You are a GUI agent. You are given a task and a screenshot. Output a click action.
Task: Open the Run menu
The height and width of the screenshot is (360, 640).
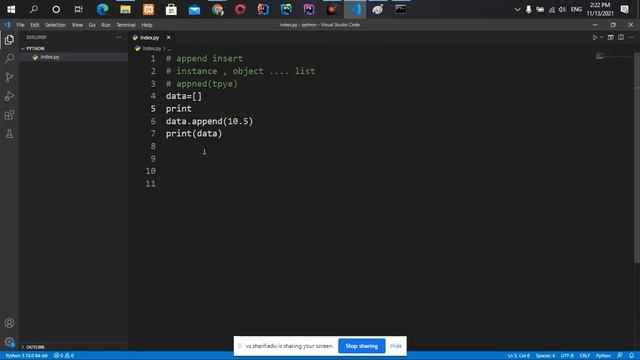point(106,25)
